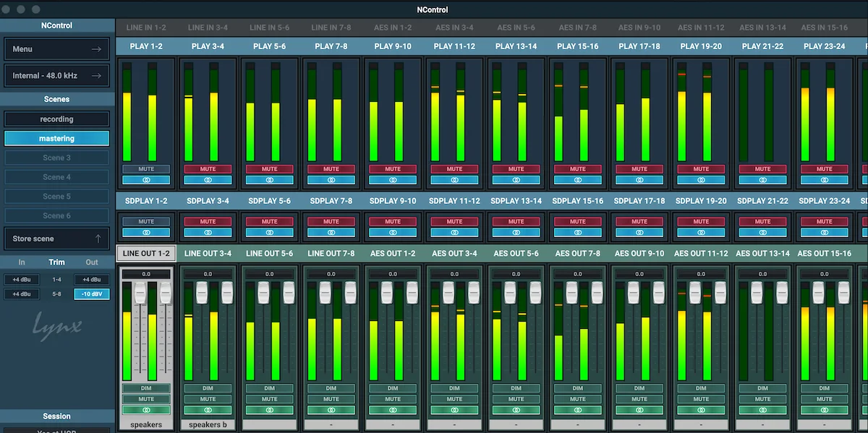
Task: Toggle stereo link icon under PLAY 13-14
Action: point(516,180)
